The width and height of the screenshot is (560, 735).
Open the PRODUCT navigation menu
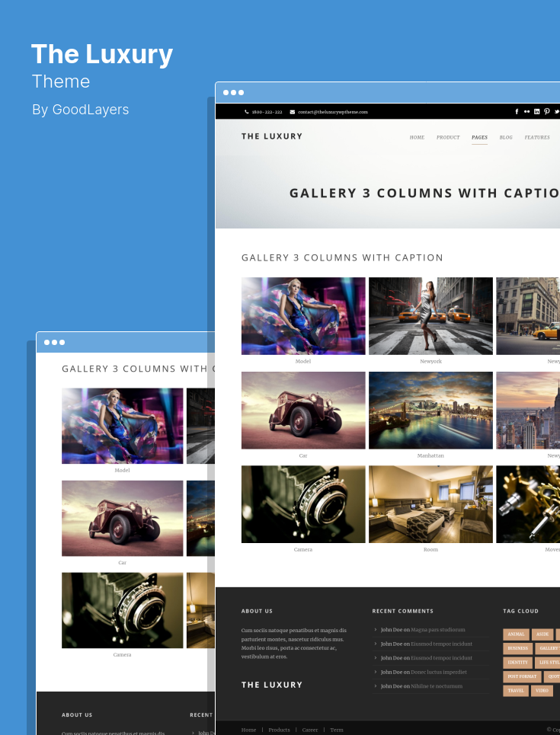(x=448, y=137)
